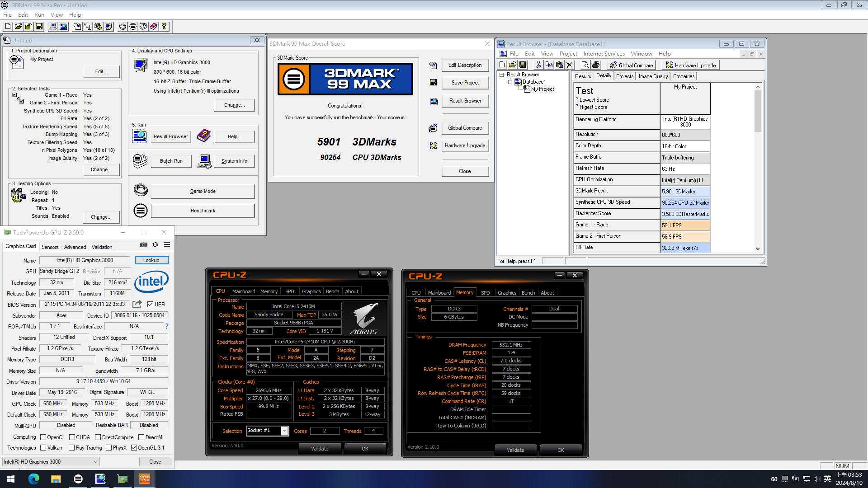Click Global Compare in Overall Score dialog
The width and height of the screenshot is (868, 488).
[x=465, y=128]
